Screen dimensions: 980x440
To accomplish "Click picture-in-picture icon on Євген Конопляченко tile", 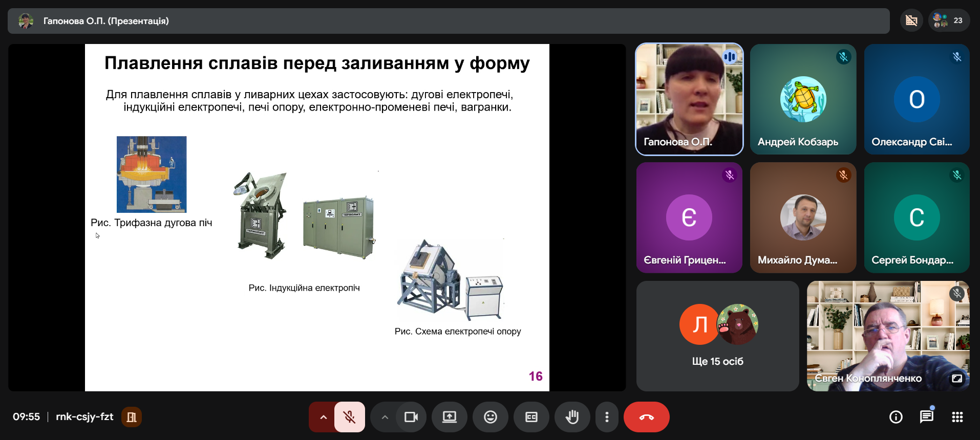I will coord(956,379).
